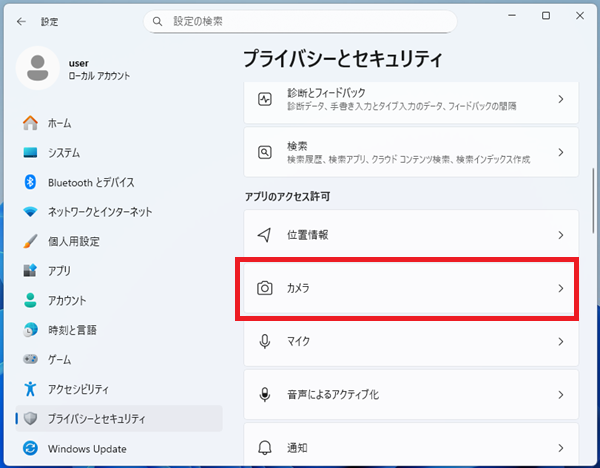The image size is (600, 468).
Task: Click the user ローカル アカウント name
Action: 99,76
